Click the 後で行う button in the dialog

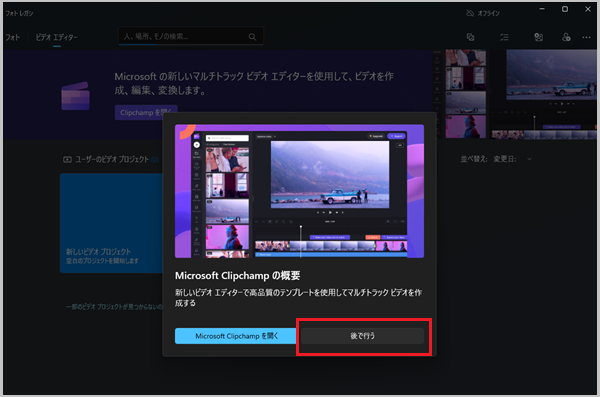[x=362, y=336]
